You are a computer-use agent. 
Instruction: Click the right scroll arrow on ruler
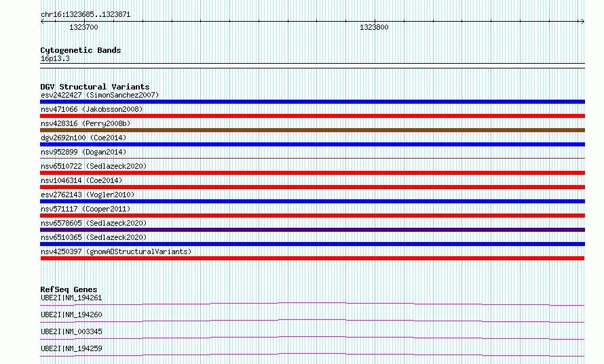[582, 22]
